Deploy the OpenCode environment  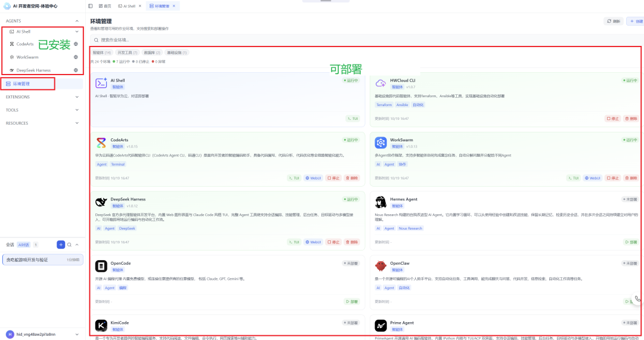pyautogui.click(x=352, y=302)
